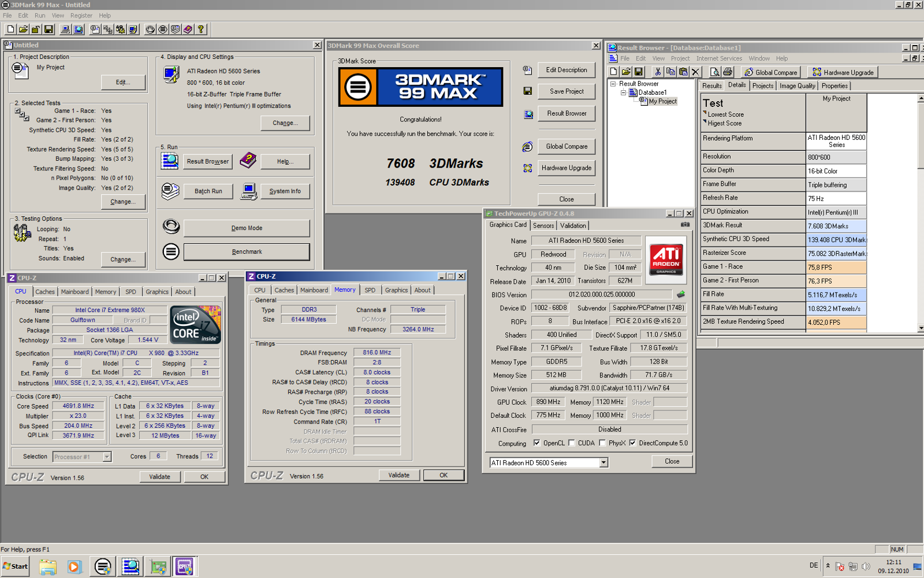Click the Batch Run stacked pages icon
The image size is (924, 578).
click(170, 191)
